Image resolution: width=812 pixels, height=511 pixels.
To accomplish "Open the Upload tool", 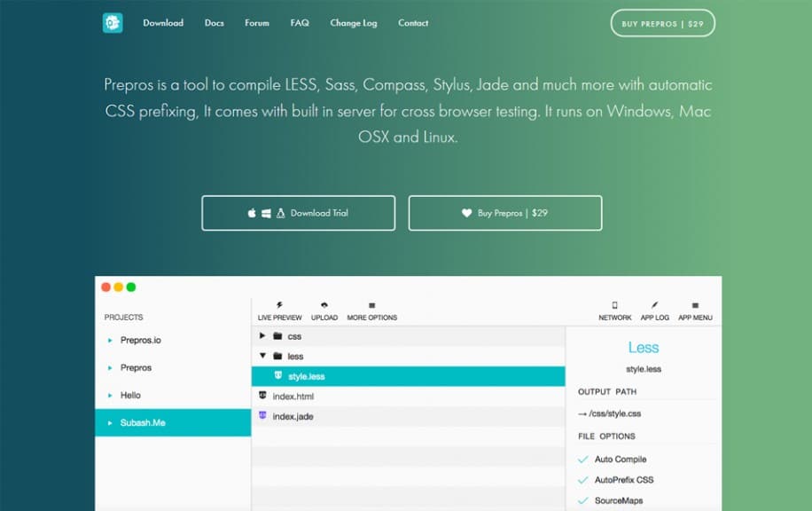I will click(324, 312).
